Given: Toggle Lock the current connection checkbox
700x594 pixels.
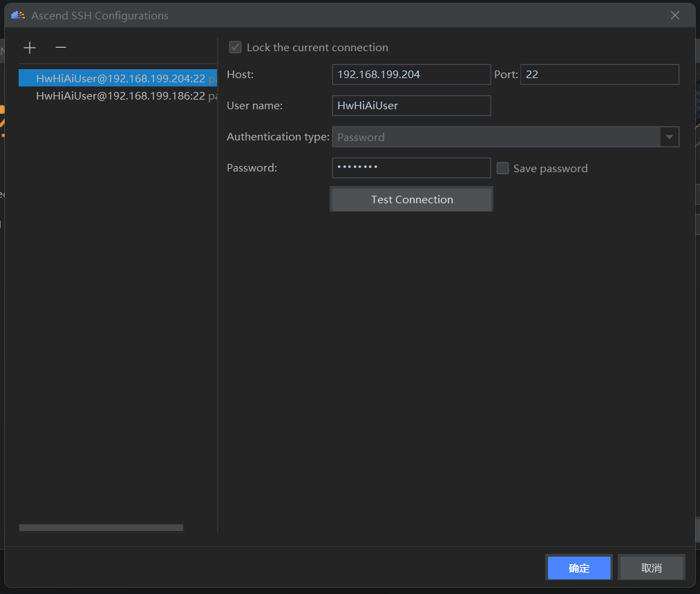Looking at the screenshot, I should tap(236, 48).
